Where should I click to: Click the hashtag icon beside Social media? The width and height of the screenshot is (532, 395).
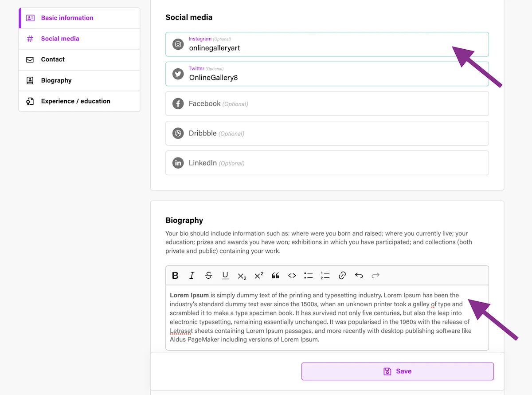point(30,39)
